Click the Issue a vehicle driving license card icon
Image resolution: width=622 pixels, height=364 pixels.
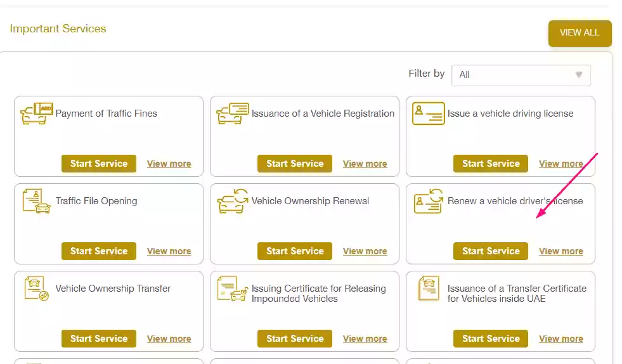coord(429,114)
